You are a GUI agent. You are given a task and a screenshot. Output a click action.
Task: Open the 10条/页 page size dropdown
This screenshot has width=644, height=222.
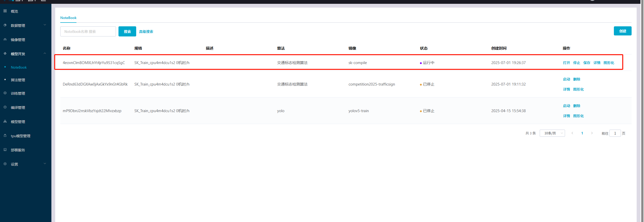tap(552, 133)
